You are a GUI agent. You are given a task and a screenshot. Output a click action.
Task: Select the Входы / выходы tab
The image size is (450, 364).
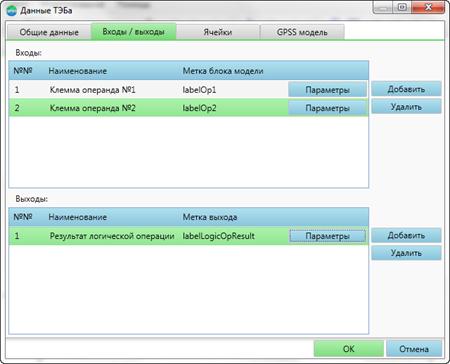pos(133,32)
